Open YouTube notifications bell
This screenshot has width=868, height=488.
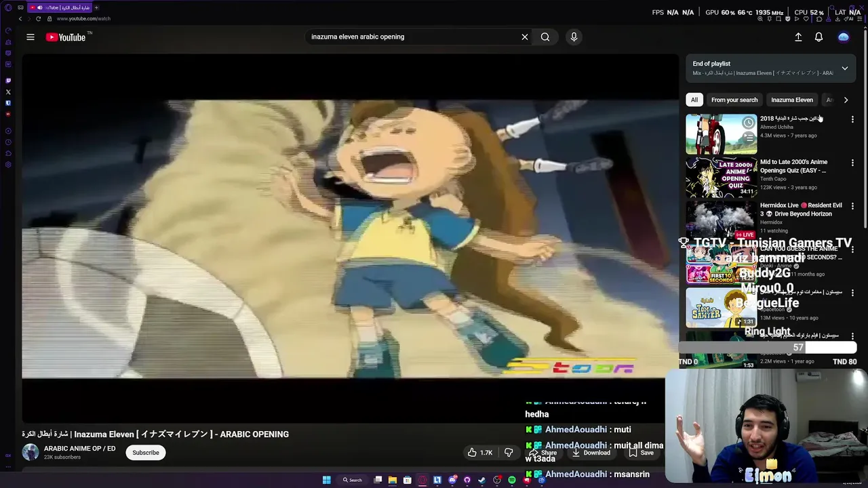point(818,37)
